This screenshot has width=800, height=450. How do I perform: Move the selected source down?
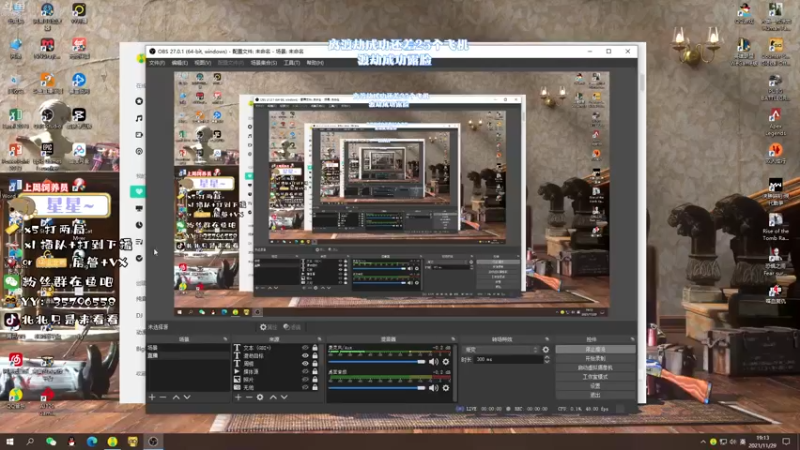(284, 397)
